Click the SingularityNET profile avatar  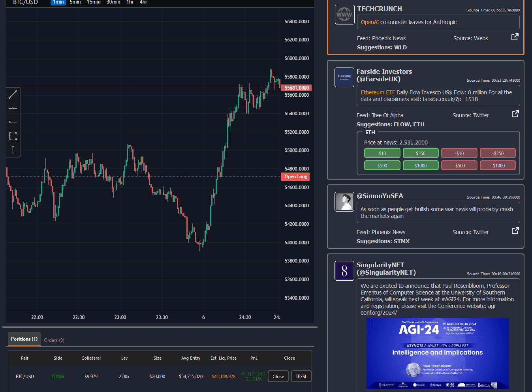(x=344, y=271)
